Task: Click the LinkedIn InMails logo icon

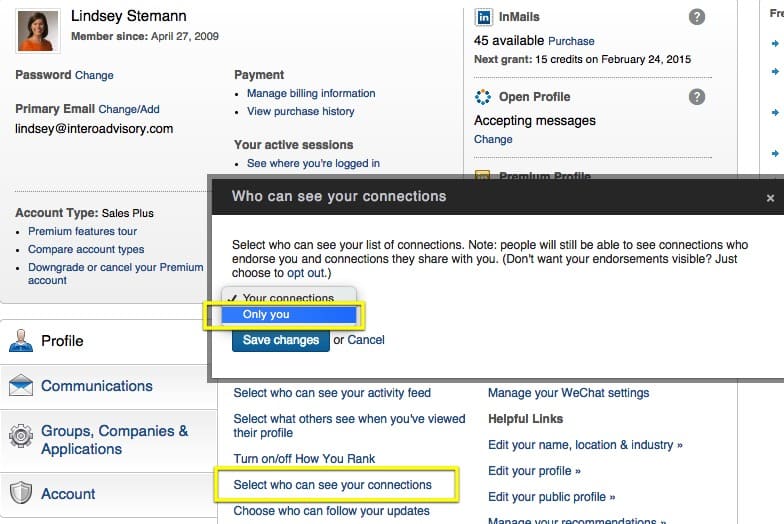Action: pos(484,17)
